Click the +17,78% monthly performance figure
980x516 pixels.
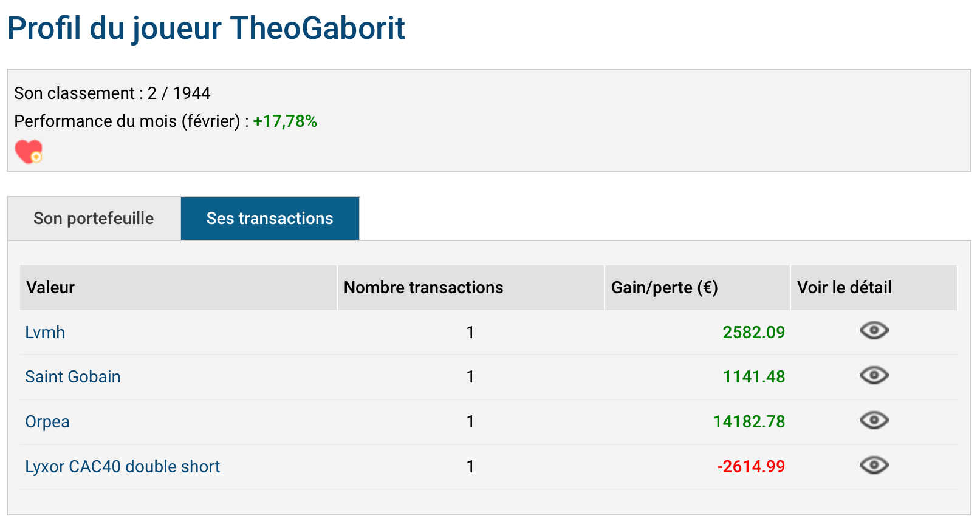coord(285,121)
